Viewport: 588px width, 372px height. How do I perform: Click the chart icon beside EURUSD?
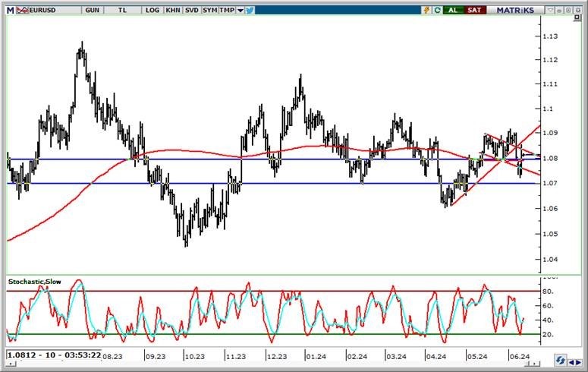coord(22,10)
